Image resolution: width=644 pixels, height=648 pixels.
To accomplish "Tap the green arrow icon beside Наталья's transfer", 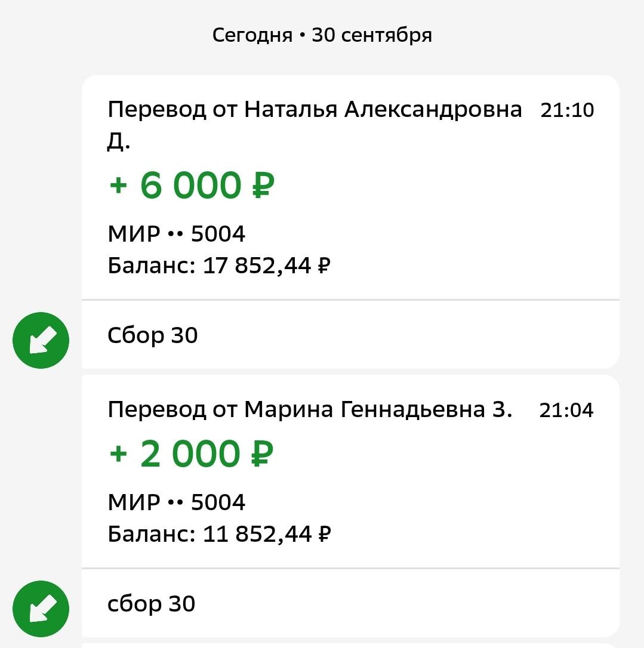I will [41, 341].
